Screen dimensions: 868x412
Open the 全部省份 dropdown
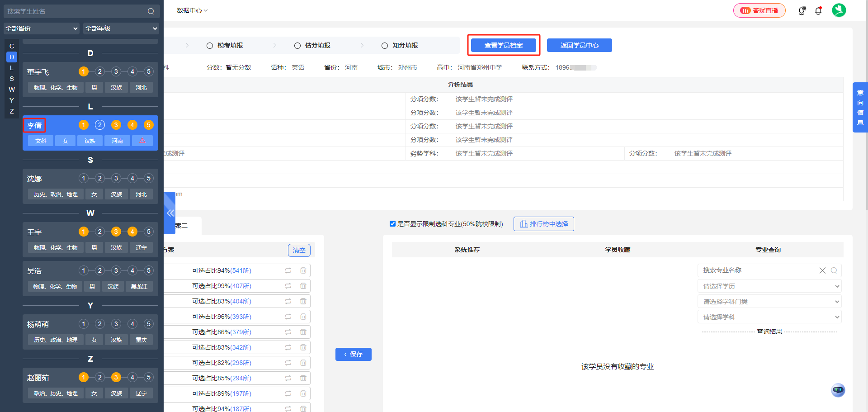[x=41, y=28]
